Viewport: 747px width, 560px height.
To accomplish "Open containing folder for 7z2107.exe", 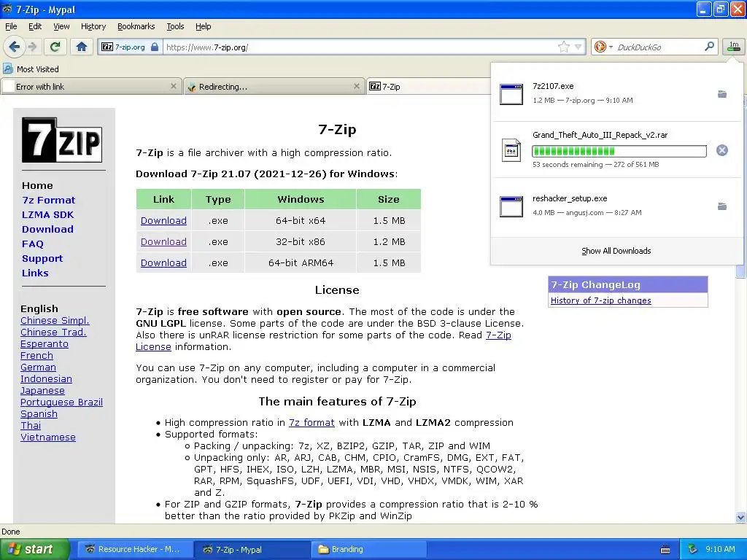I will coord(722,94).
